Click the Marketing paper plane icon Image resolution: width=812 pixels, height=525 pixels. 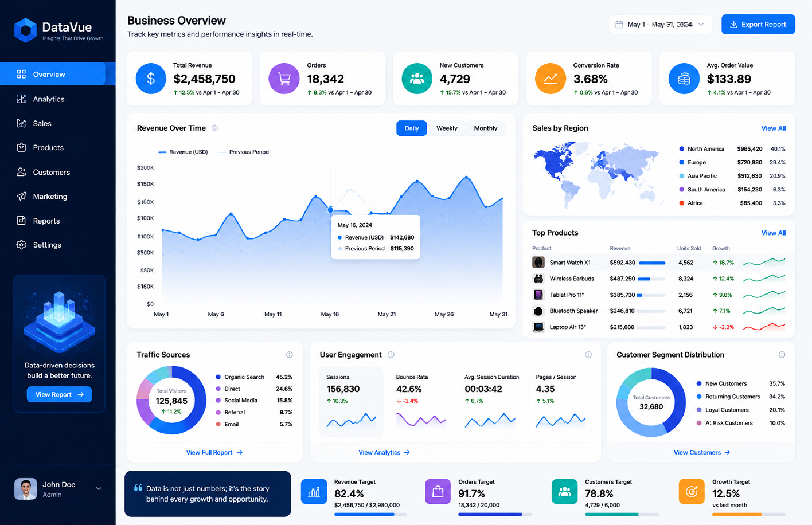pyautogui.click(x=21, y=196)
